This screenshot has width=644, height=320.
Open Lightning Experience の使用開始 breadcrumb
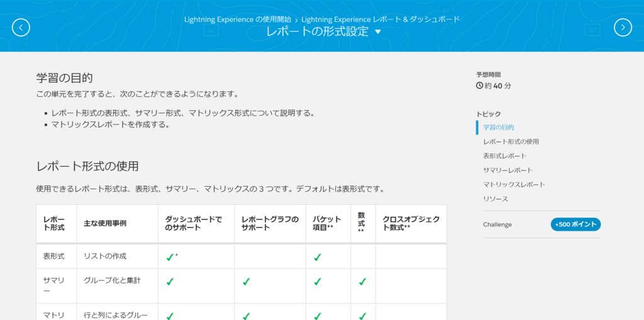[237, 19]
